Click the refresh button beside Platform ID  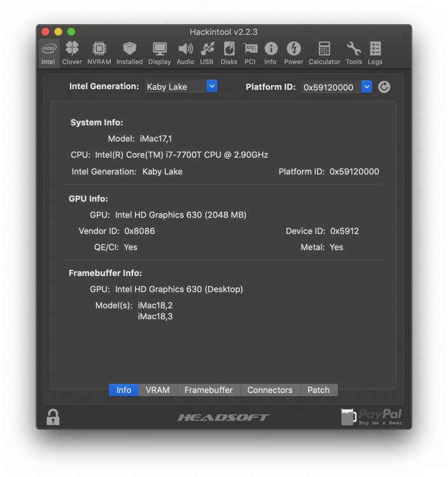384,87
